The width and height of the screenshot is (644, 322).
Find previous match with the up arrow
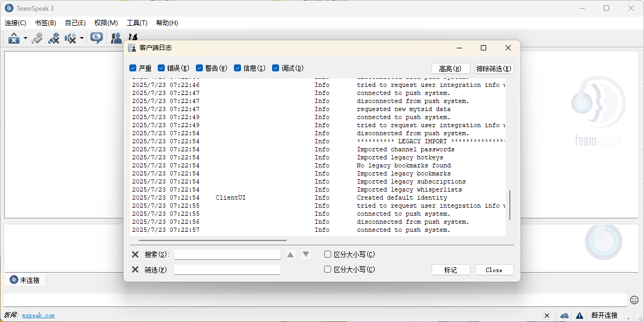(x=290, y=254)
